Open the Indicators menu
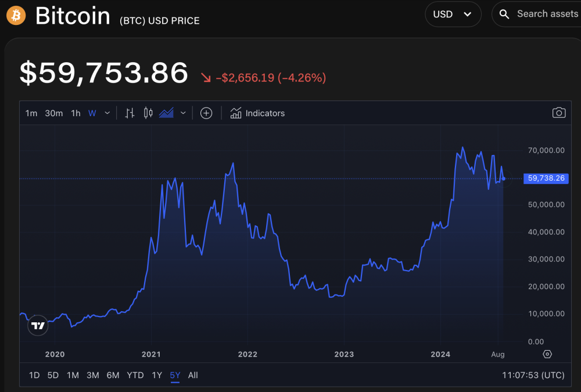 pyautogui.click(x=257, y=113)
